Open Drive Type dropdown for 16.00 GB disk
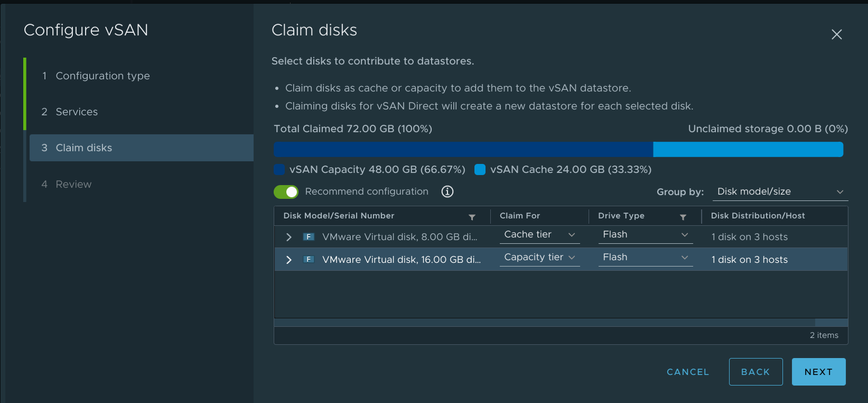The width and height of the screenshot is (868, 403). (645, 258)
